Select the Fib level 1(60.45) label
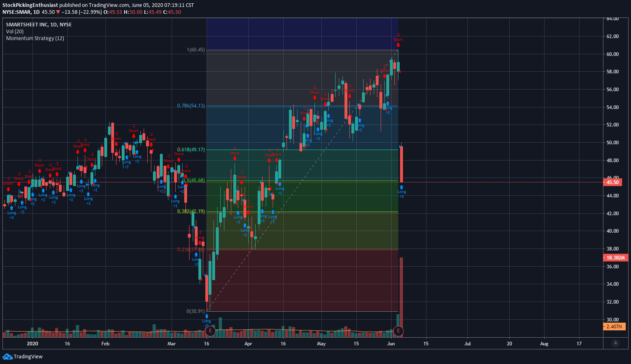This screenshot has height=364, width=631. [196, 50]
